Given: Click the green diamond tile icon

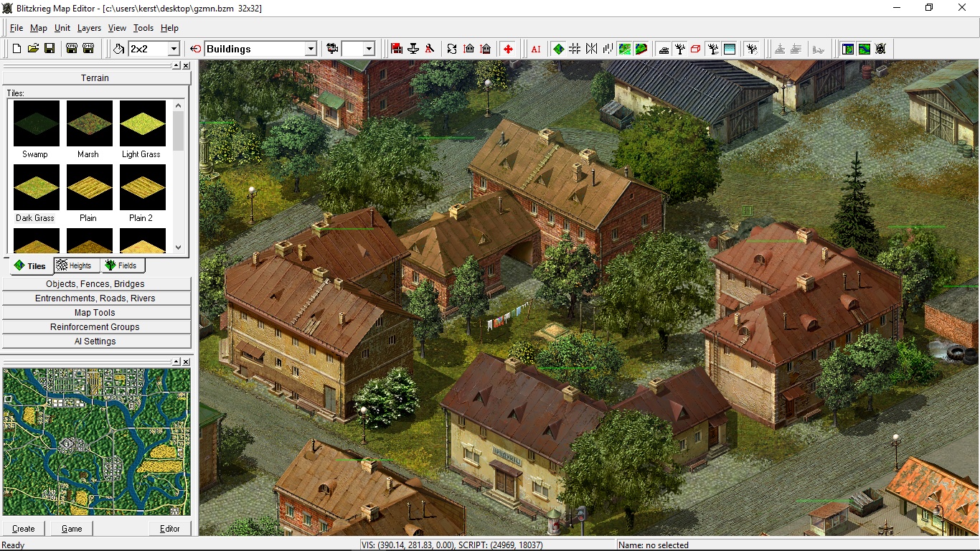Looking at the screenshot, I should (558, 49).
